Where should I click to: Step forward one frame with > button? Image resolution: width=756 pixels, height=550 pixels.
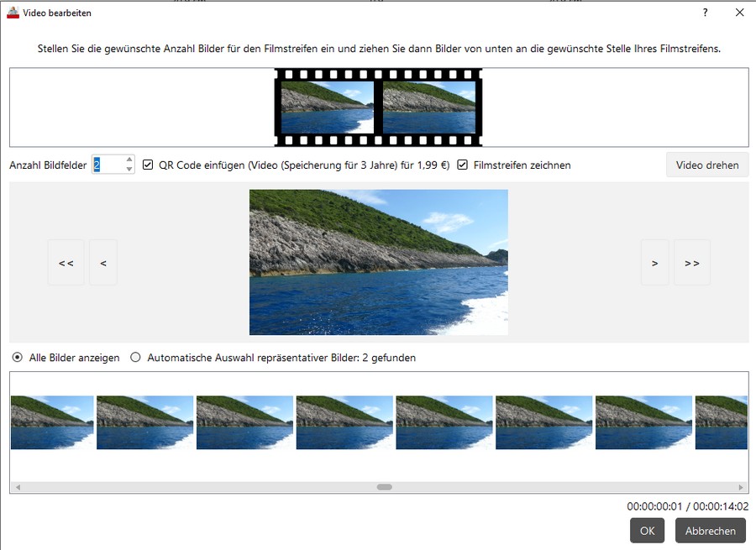[654, 263]
